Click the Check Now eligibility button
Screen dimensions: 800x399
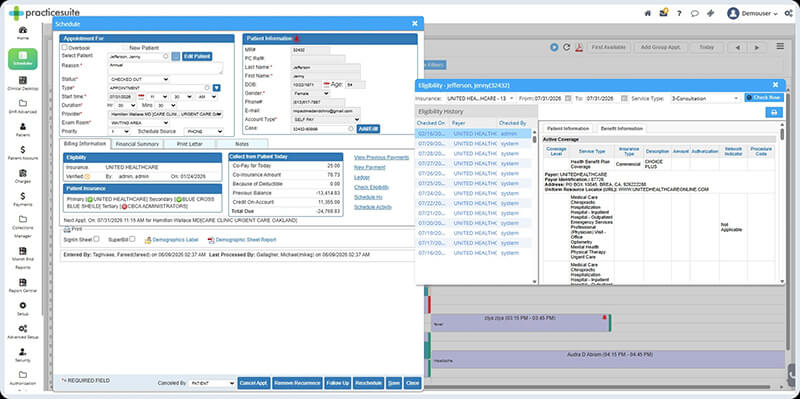764,97
